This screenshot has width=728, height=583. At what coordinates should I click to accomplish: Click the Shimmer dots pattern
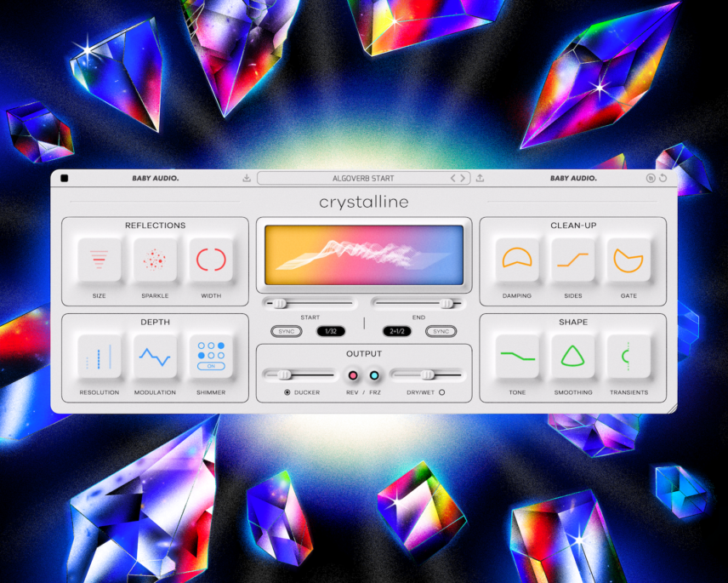click(211, 351)
